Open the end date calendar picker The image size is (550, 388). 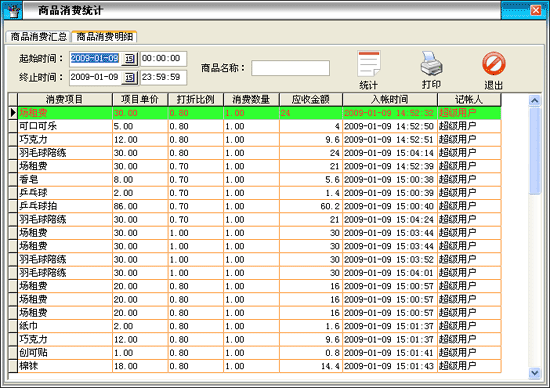(x=130, y=78)
